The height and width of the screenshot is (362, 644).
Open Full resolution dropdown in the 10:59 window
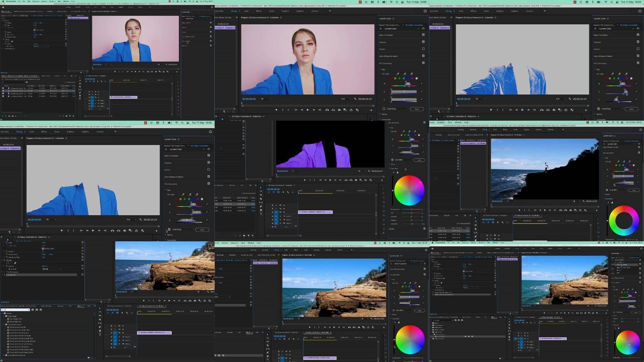click(345, 99)
